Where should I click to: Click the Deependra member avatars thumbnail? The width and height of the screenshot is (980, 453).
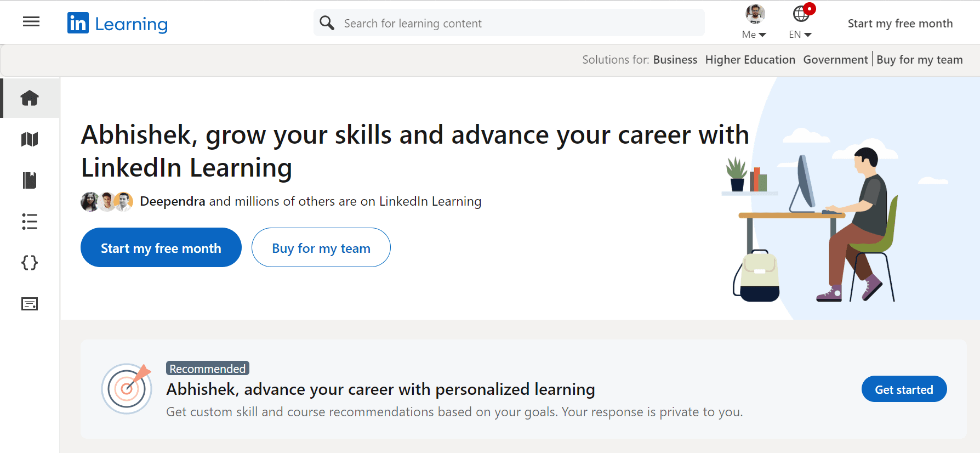(x=107, y=202)
